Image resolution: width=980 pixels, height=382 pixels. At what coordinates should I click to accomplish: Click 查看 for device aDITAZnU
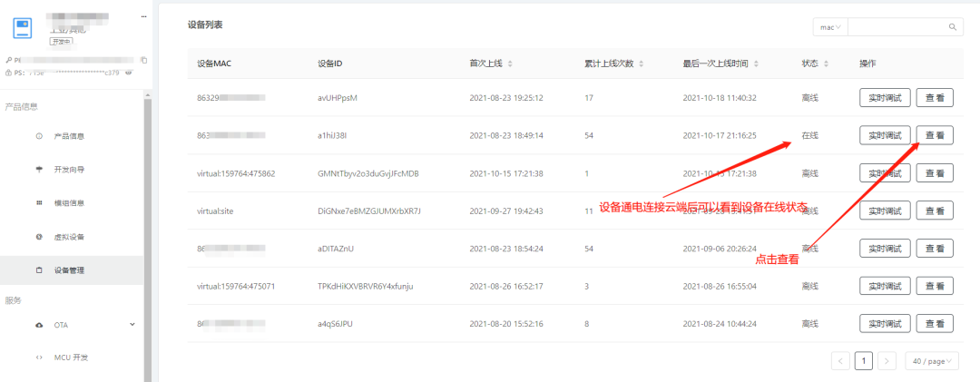tap(935, 249)
